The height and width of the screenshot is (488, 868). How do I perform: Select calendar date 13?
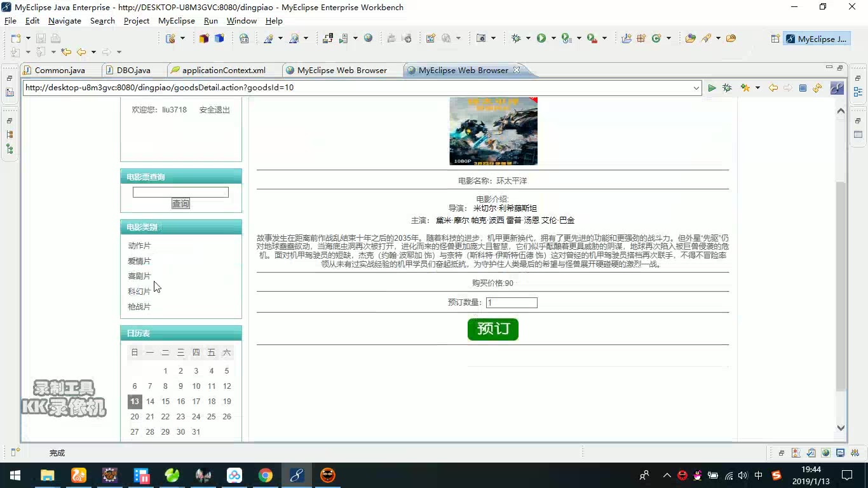point(134,402)
